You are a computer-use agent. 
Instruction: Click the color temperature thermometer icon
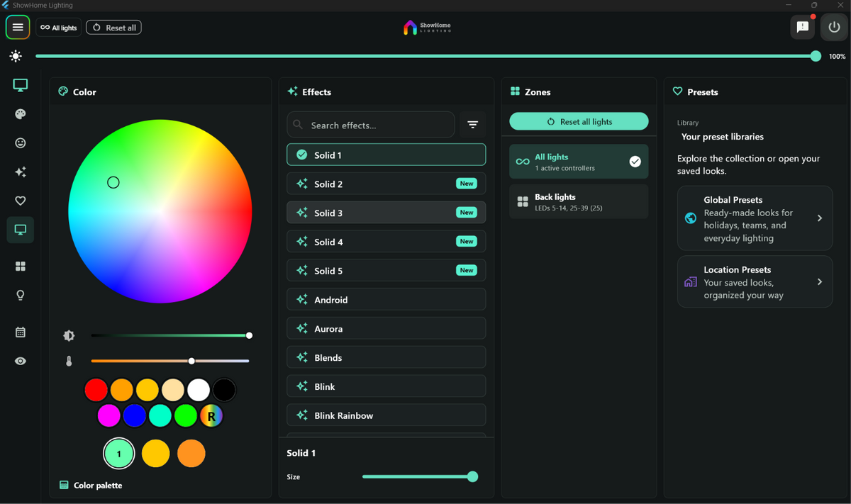click(69, 362)
